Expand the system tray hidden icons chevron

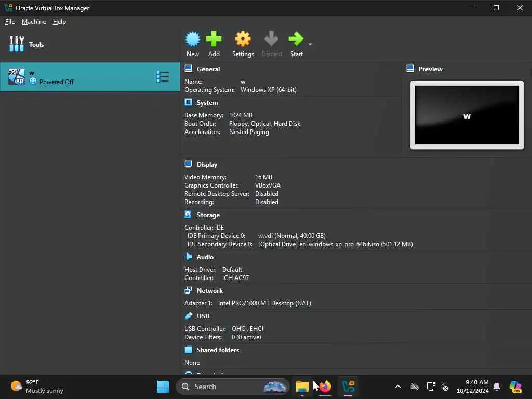tap(398, 387)
